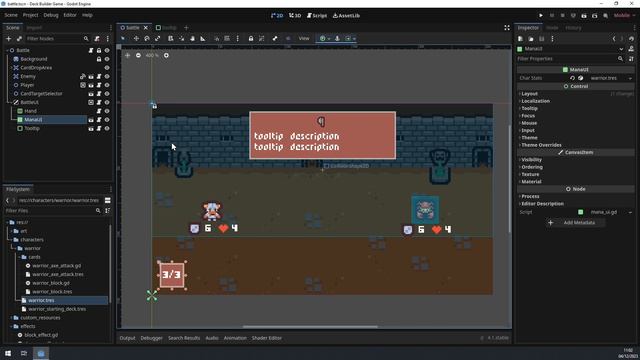Activate the Select Mode tool
Image resolution: width=640 pixels, height=360 pixels.
coord(123,38)
